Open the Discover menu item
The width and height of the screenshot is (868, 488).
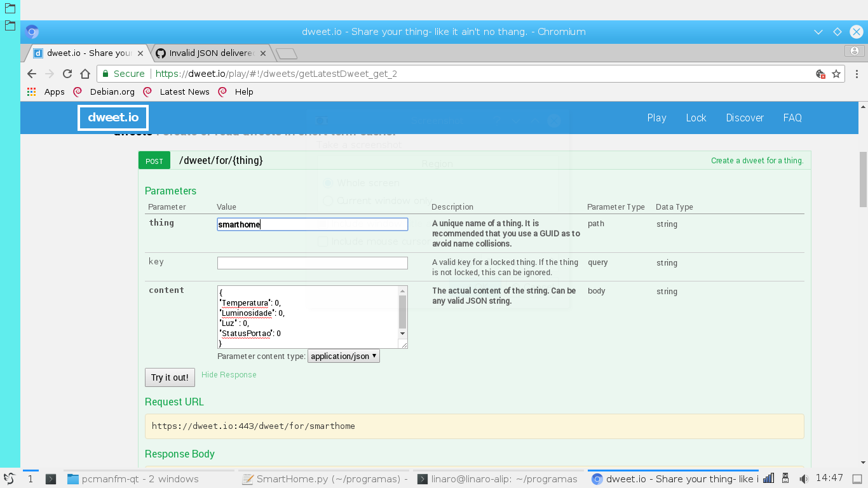745,118
